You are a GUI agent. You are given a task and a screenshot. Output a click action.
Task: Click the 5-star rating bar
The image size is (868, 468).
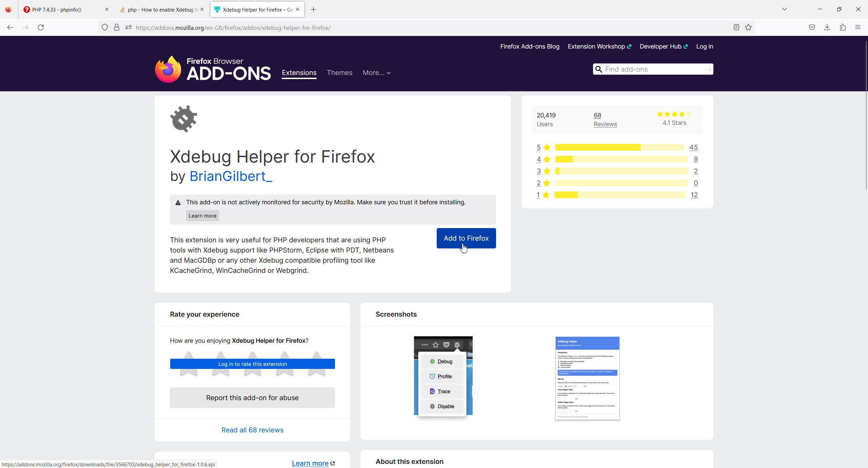(x=619, y=147)
